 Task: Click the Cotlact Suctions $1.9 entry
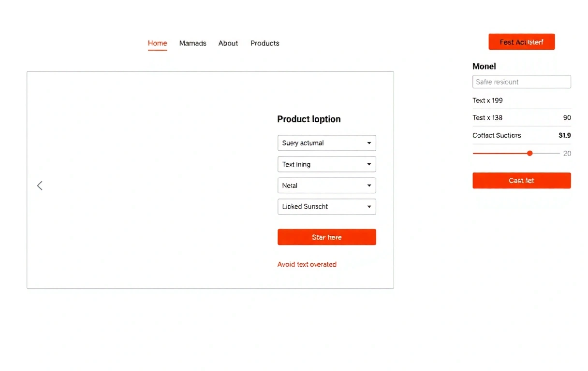coord(521,135)
